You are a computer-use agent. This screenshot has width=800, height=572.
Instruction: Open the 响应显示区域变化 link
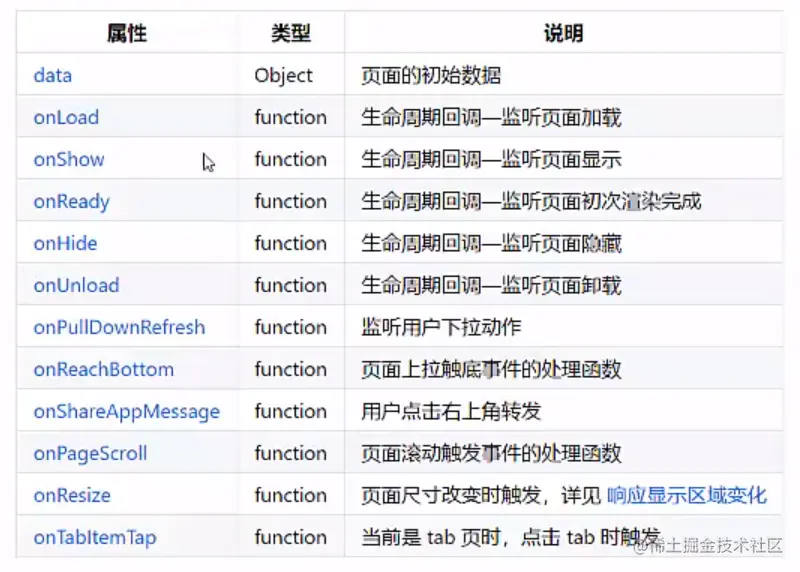pyautogui.click(x=687, y=495)
